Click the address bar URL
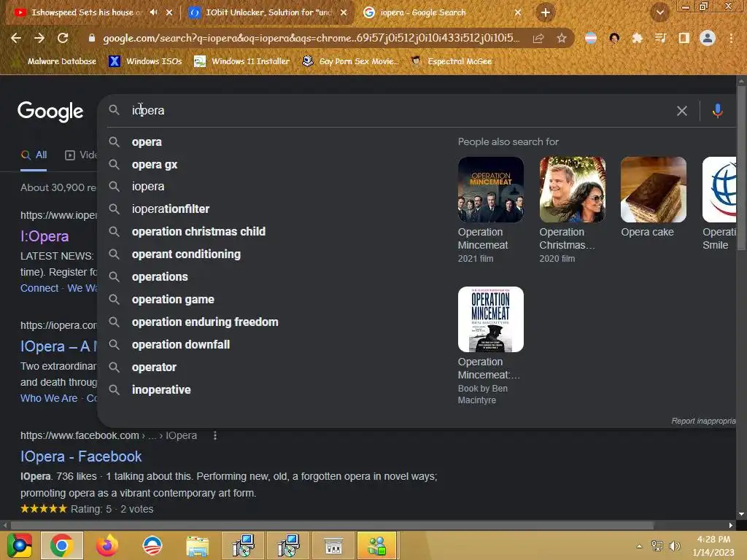Screen dimensions: 747x560 tap(311, 38)
